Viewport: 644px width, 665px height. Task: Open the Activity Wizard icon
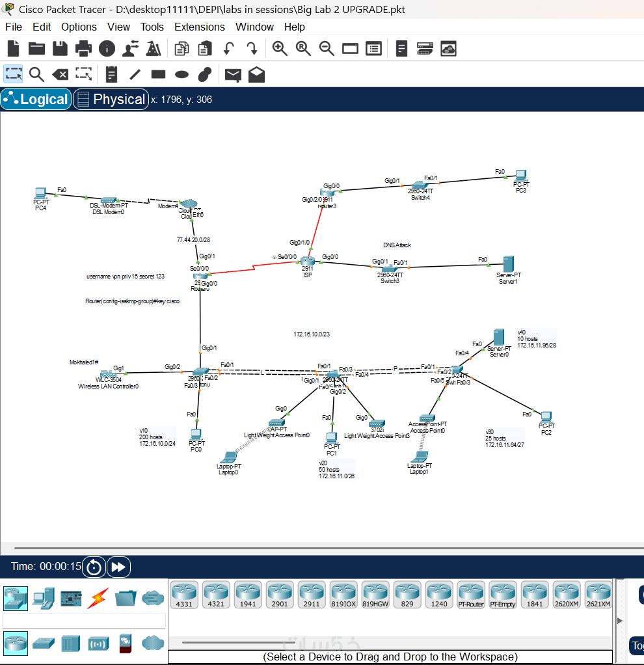pos(130,48)
